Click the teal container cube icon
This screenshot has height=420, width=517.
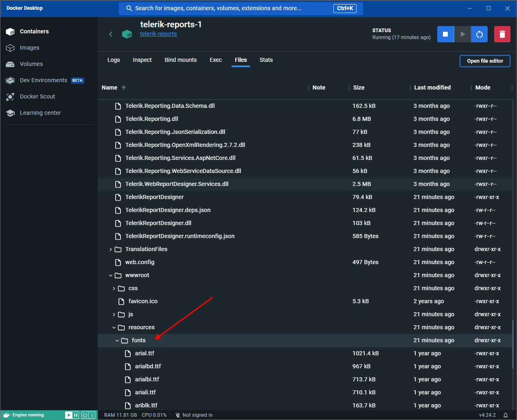tap(127, 34)
